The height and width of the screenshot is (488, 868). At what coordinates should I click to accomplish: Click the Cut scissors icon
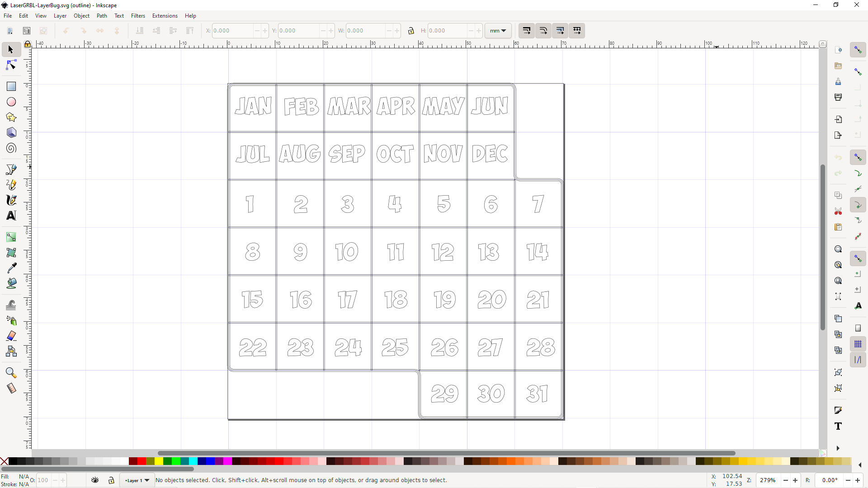point(838,211)
